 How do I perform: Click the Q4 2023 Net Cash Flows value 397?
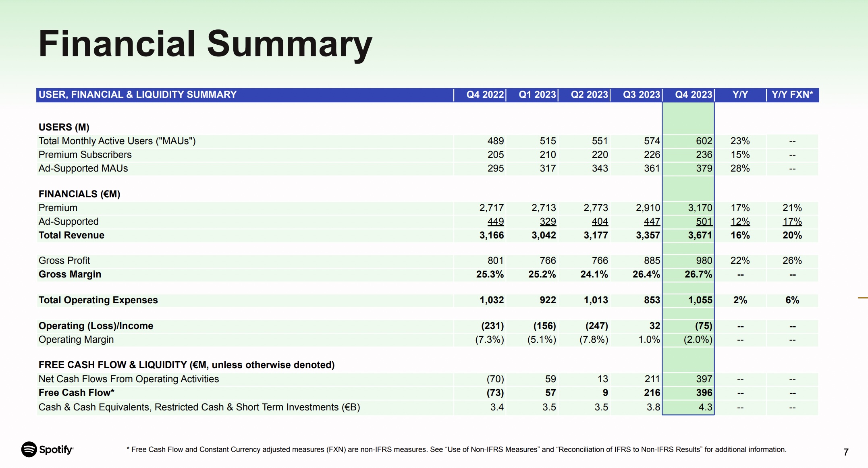pos(704,379)
